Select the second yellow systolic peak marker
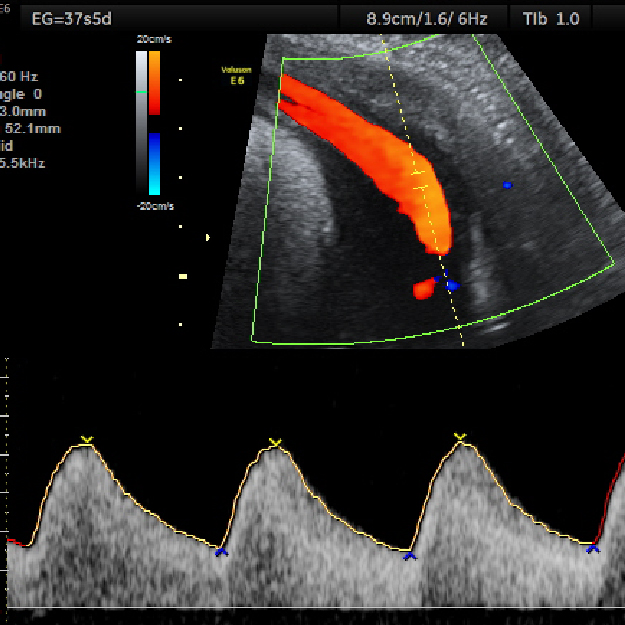The width and height of the screenshot is (625, 625). pos(275,442)
